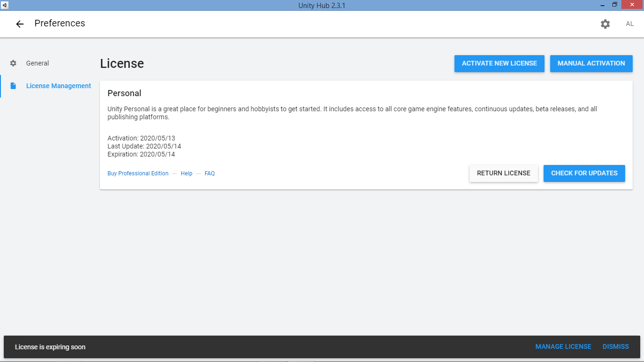644x362 pixels.
Task: Click MANAGE LICENSE in the notification bar
Action: [563, 346]
